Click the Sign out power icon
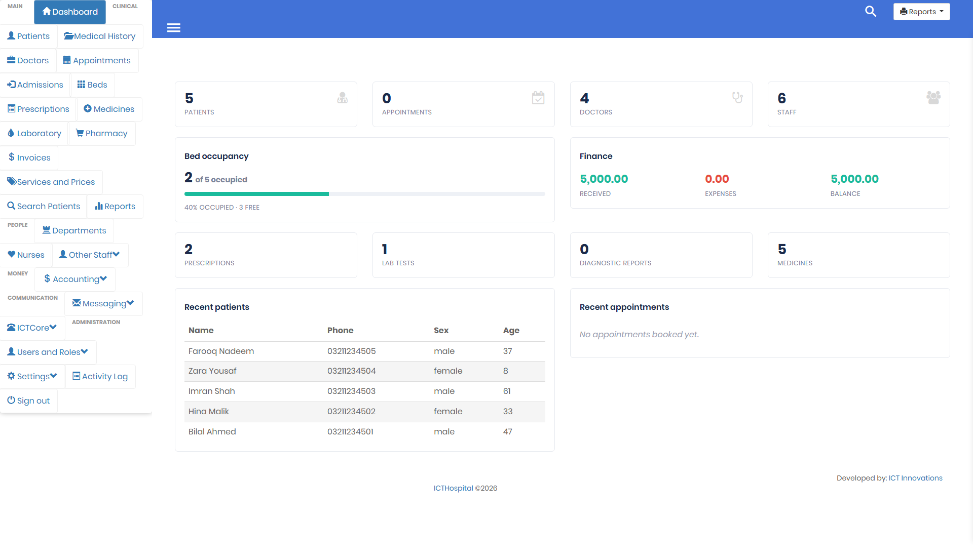The width and height of the screenshot is (973, 560). 11,400
